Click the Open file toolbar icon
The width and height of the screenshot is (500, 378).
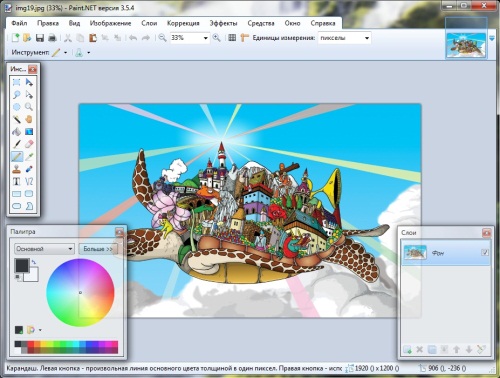click(x=27, y=38)
